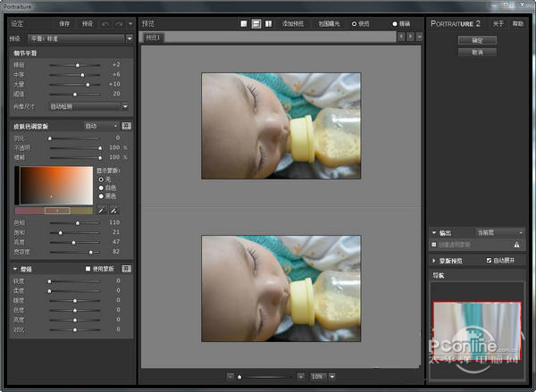
Task: Open the 预设 preset dropdown
Action: (76, 38)
